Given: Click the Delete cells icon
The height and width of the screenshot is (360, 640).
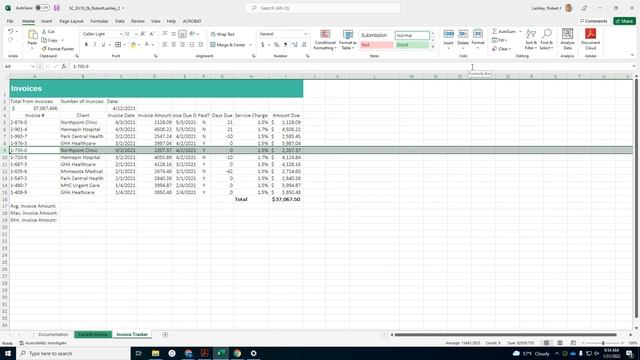Looking at the screenshot, I should pyautogui.click(x=463, y=34).
